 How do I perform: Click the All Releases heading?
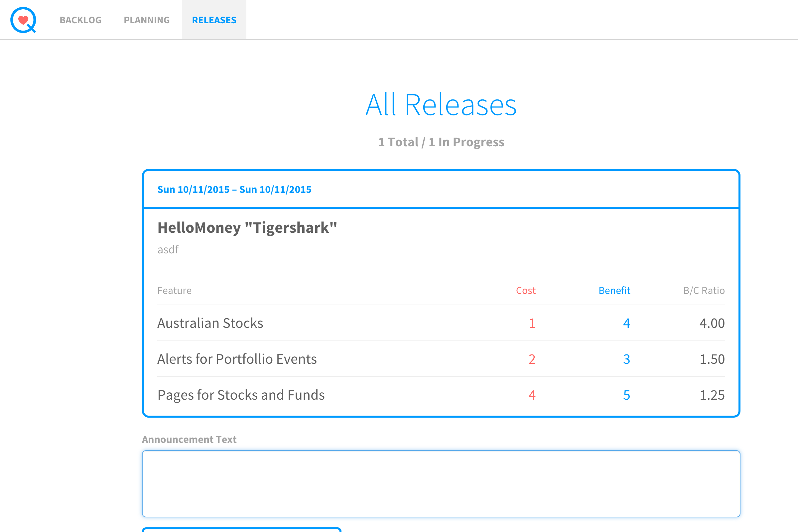(x=441, y=105)
